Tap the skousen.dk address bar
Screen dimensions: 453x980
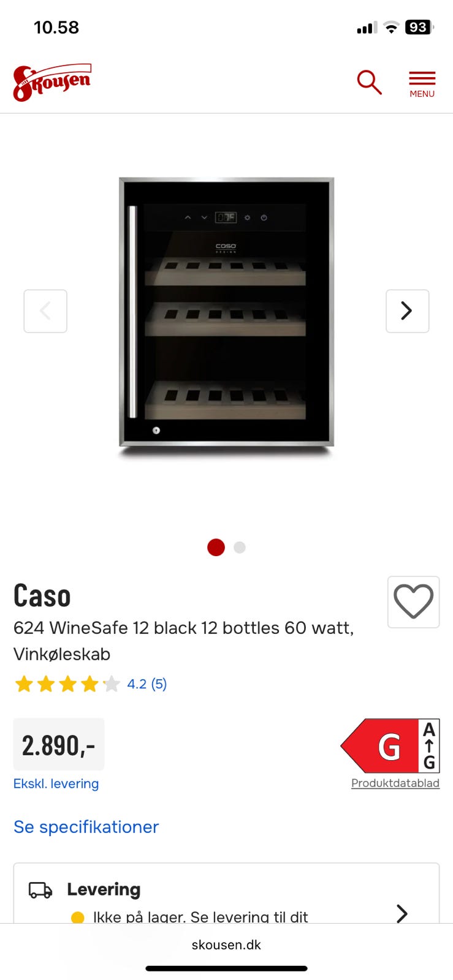click(x=226, y=944)
